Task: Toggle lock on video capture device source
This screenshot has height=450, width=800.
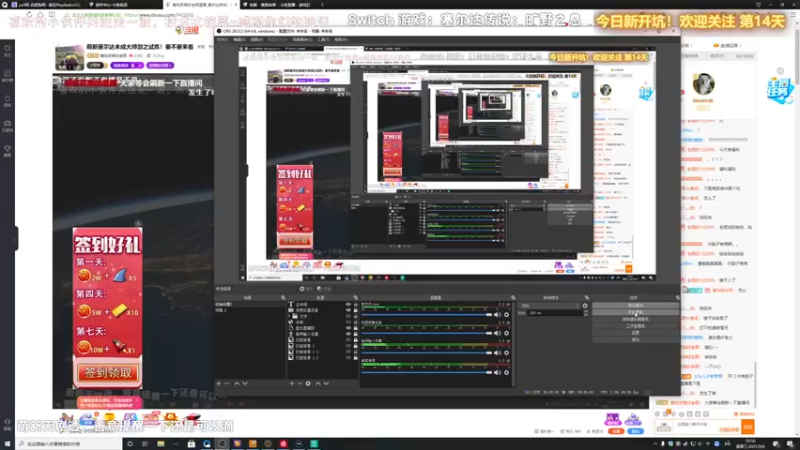Action: point(355,310)
